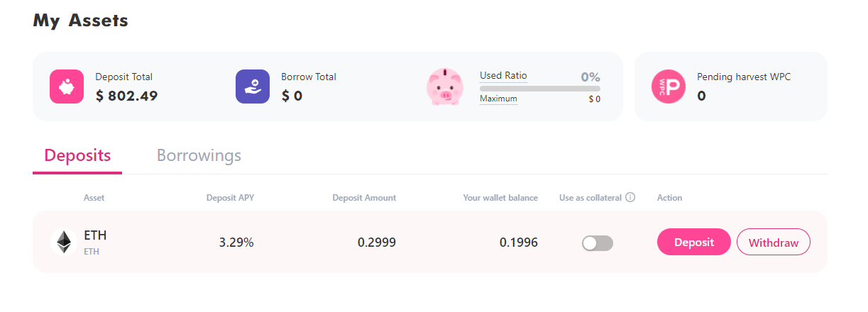This screenshot has height=312, width=868.
Task: Click the WPC token icon
Action: point(669,87)
